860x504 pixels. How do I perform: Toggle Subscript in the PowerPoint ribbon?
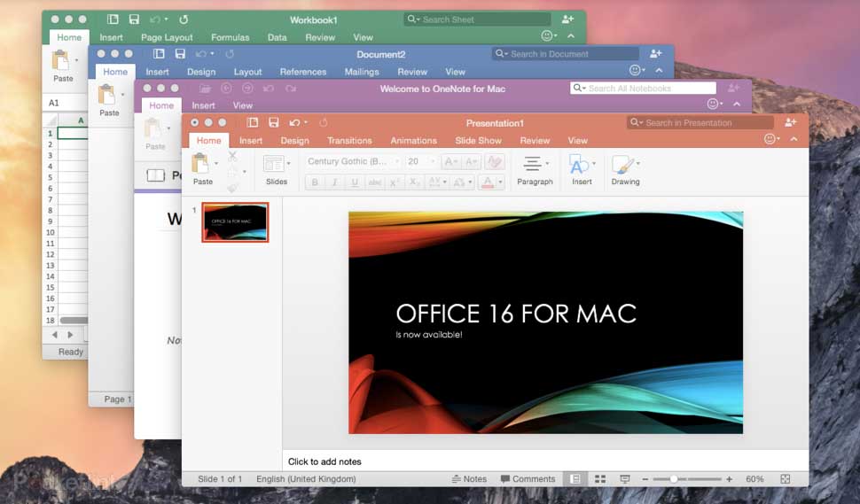click(414, 182)
